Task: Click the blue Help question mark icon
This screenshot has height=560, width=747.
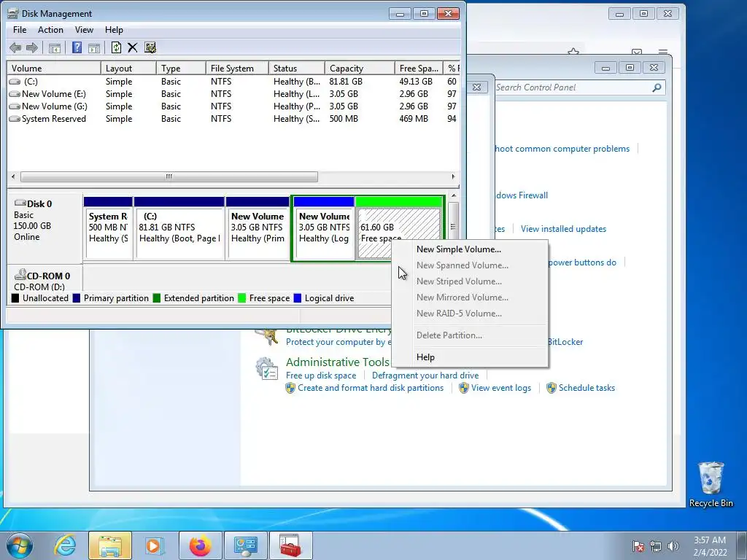Action: point(77,47)
